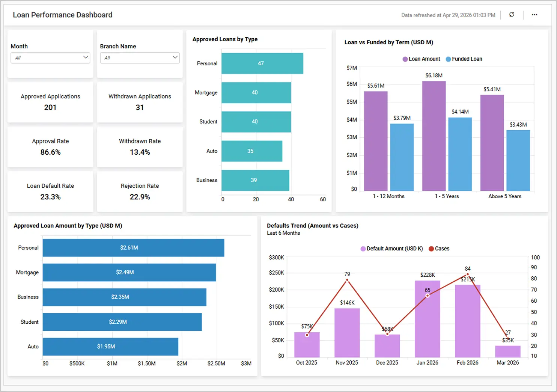This screenshot has height=392, width=557.
Task: Select the Personal bar showing 47
Action: click(262, 63)
